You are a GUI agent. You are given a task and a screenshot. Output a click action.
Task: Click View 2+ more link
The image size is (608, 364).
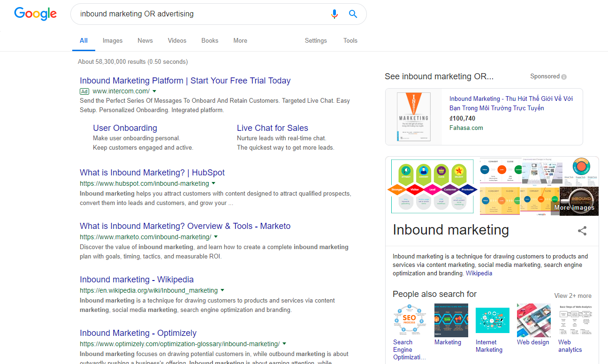572,296
